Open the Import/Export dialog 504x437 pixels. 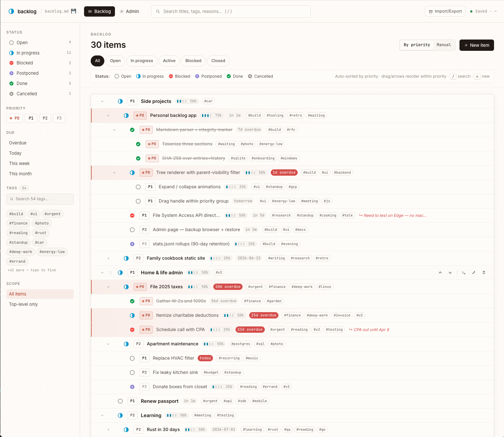click(445, 11)
